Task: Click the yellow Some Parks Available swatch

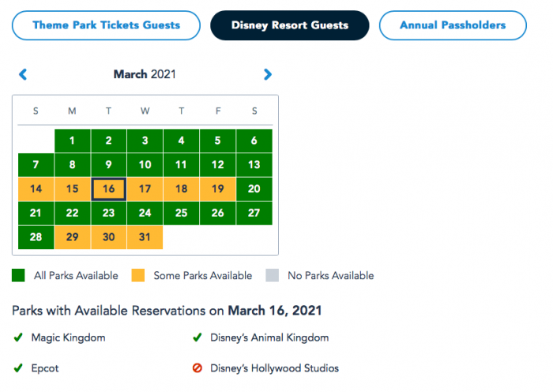Action: (x=137, y=276)
